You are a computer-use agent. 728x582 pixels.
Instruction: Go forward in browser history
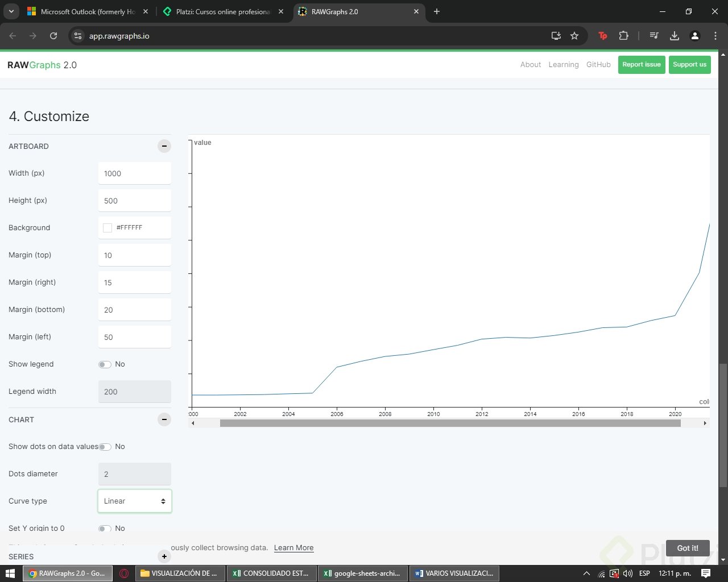click(x=33, y=36)
